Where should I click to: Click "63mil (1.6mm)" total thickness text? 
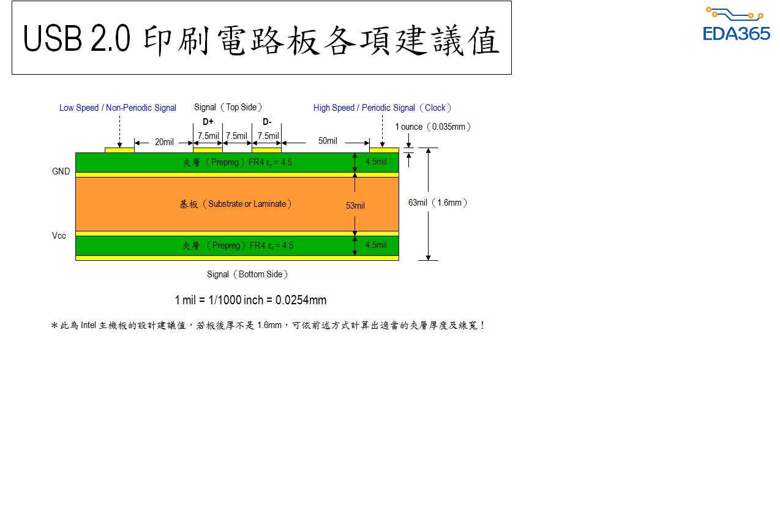(x=438, y=203)
